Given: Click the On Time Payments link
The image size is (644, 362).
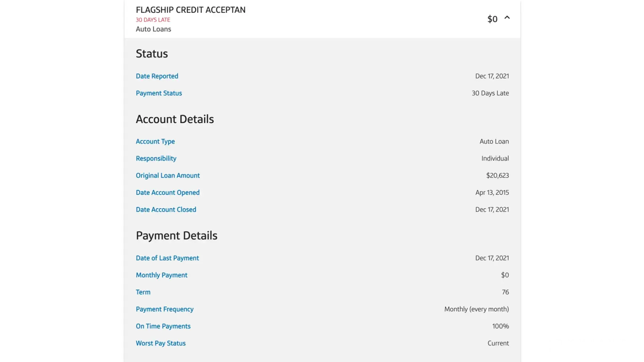Looking at the screenshot, I should [163, 326].
